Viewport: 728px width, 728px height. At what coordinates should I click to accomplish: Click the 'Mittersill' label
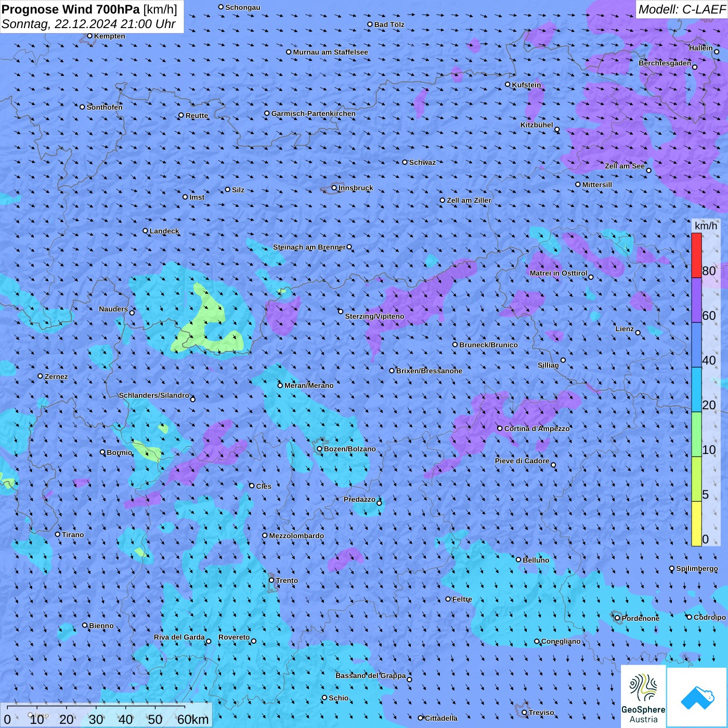pos(597,185)
